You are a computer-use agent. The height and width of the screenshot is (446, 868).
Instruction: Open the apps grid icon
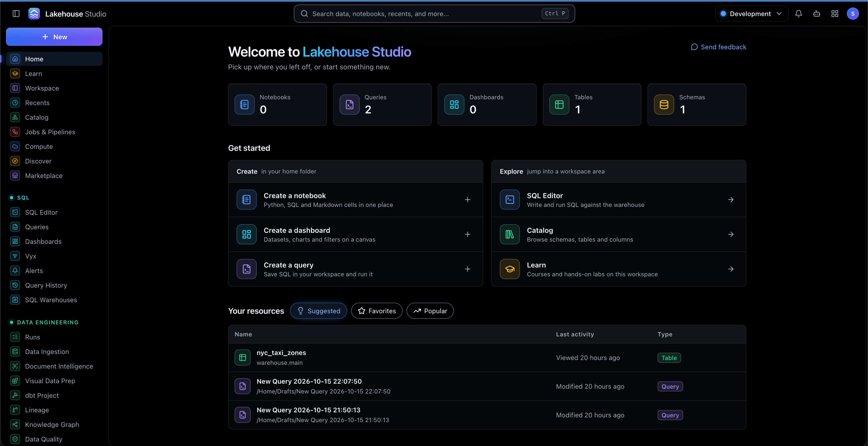coord(835,14)
